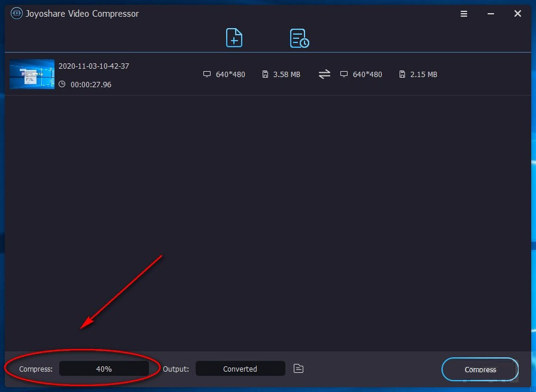The image size is (536, 392).
Task: Edit the Converted output name field
Action: point(240,369)
